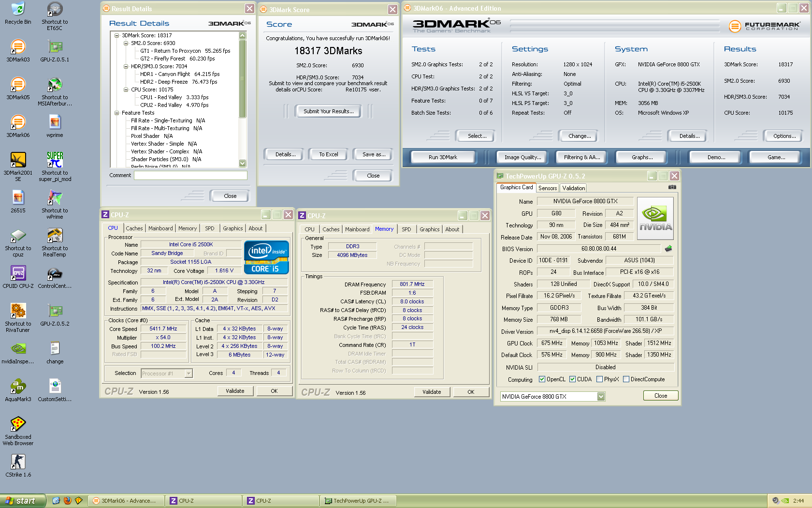This screenshot has width=812, height=508.
Task: Click the Save as button
Action: [374, 154]
